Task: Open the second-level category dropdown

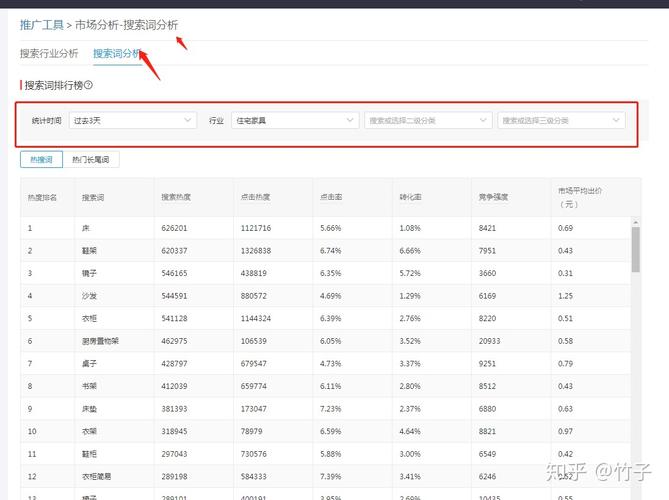Action: point(428,120)
